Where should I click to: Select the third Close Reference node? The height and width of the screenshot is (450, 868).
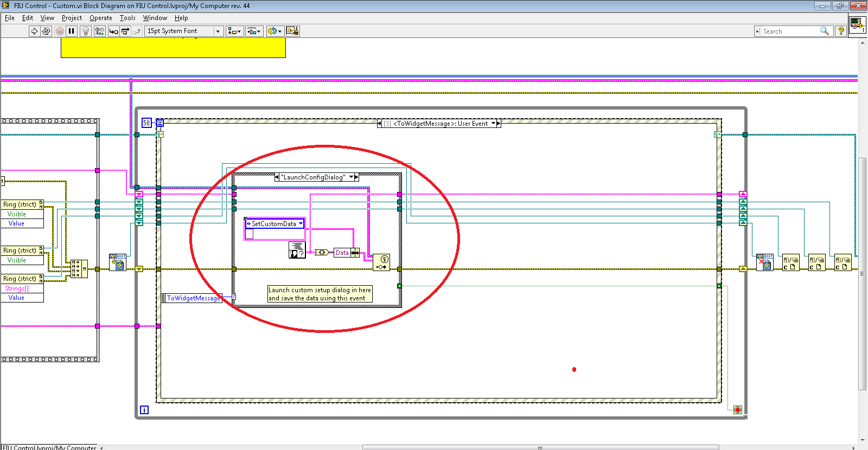(x=843, y=262)
